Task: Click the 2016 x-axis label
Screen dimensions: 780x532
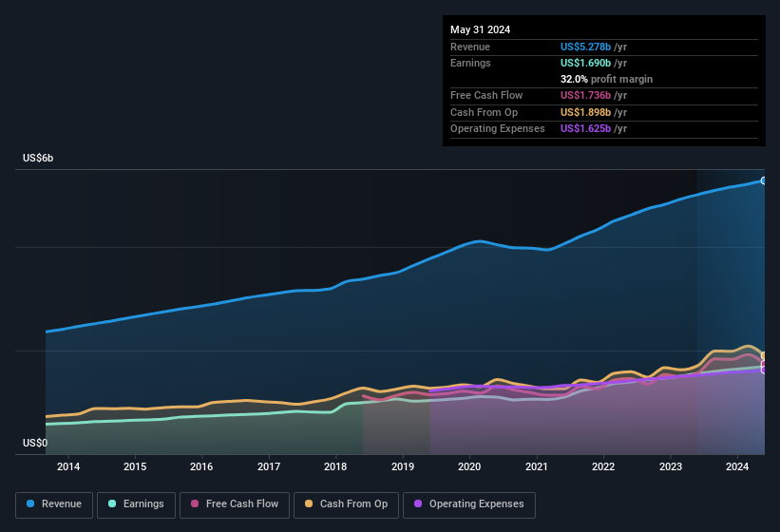Action: coord(201,466)
